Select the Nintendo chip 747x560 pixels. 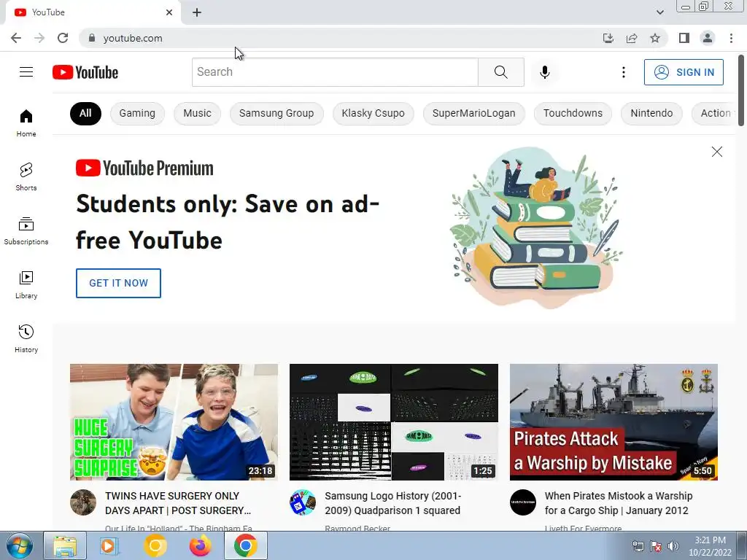(651, 113)
